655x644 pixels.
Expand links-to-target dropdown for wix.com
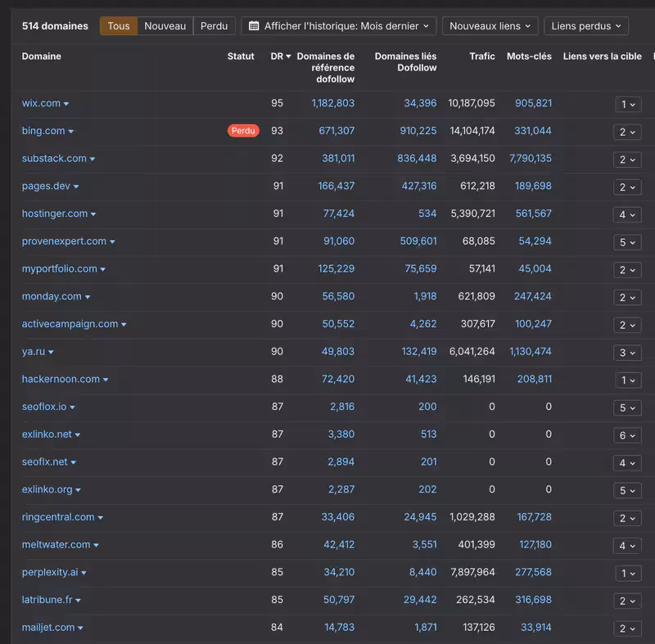(x=628, y=105)
